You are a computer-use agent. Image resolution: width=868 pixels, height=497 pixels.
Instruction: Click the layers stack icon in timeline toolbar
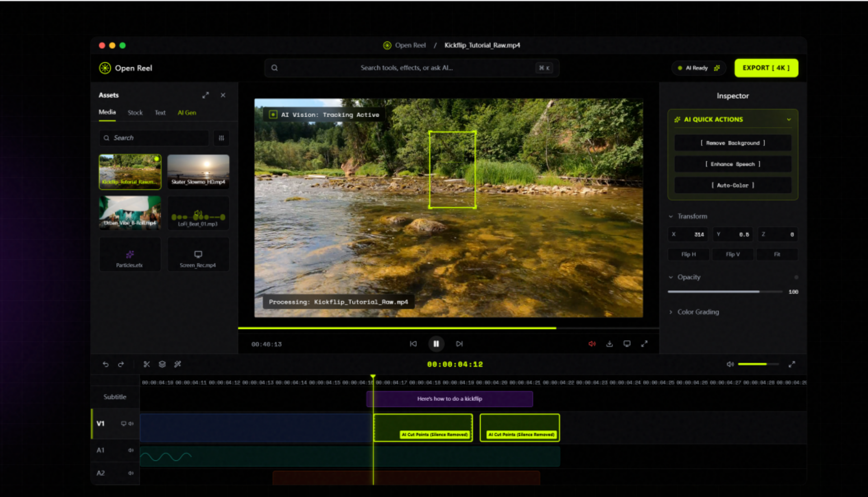point(162,364)
